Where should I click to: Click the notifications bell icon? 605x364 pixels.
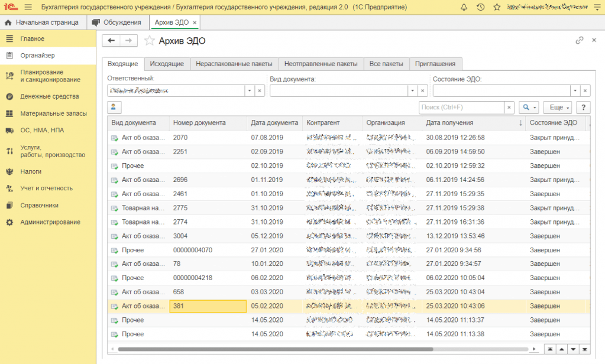(464, 7)
